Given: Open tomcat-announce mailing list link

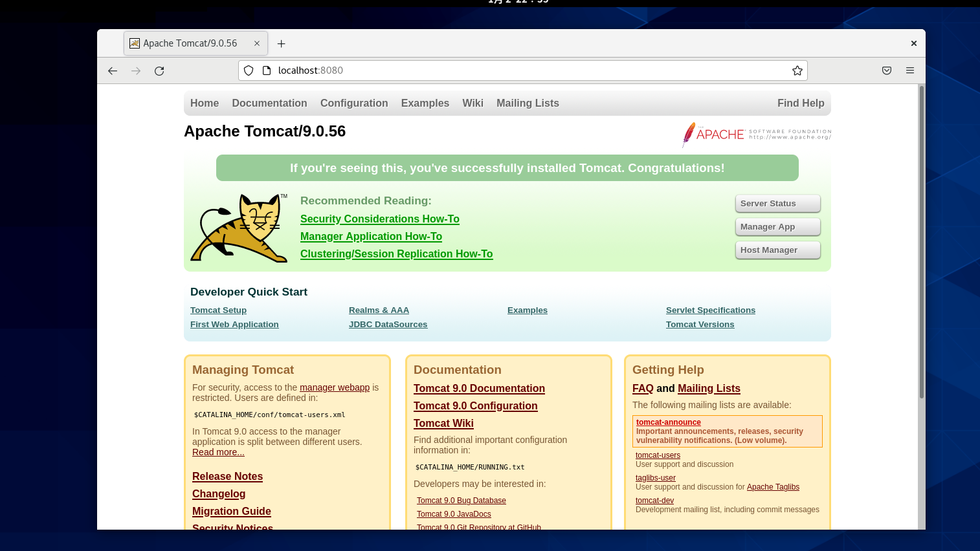Looking at the screenshot, I should [669, 422].
